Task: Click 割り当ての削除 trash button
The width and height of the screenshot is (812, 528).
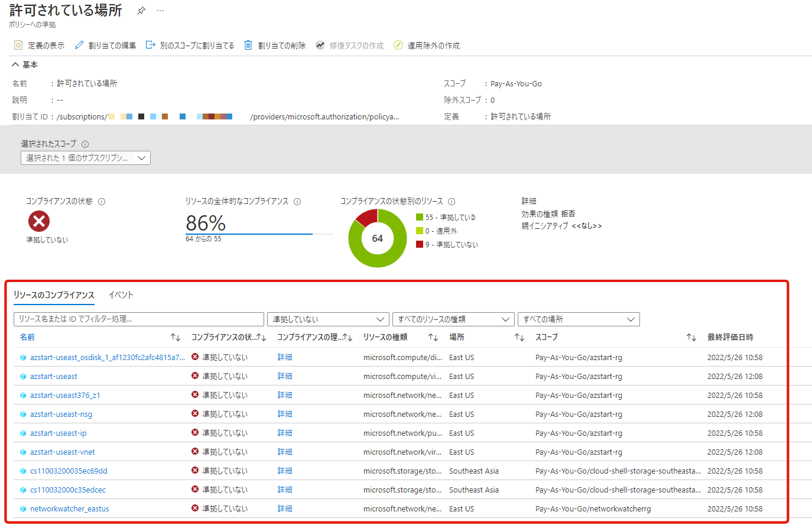Action: (275, 46)
